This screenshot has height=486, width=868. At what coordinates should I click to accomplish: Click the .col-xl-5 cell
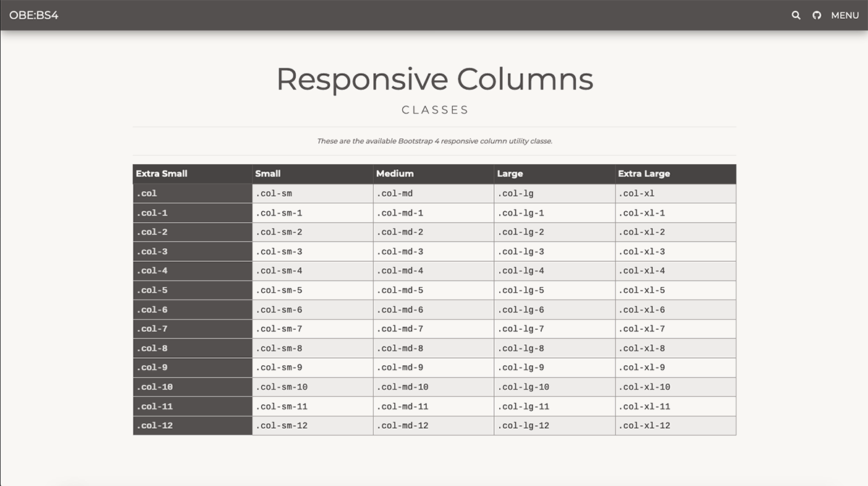(x=676, y=290)
